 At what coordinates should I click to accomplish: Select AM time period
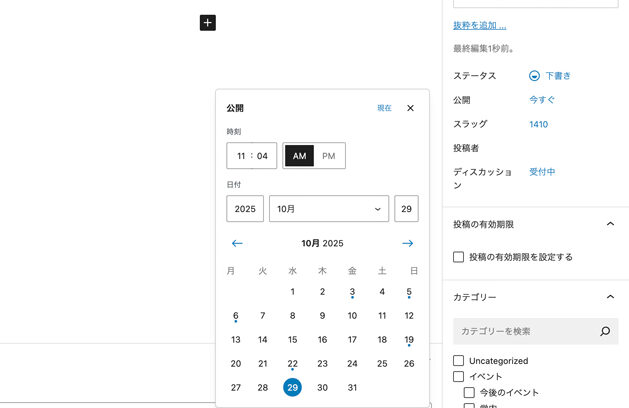pos(299,156)
